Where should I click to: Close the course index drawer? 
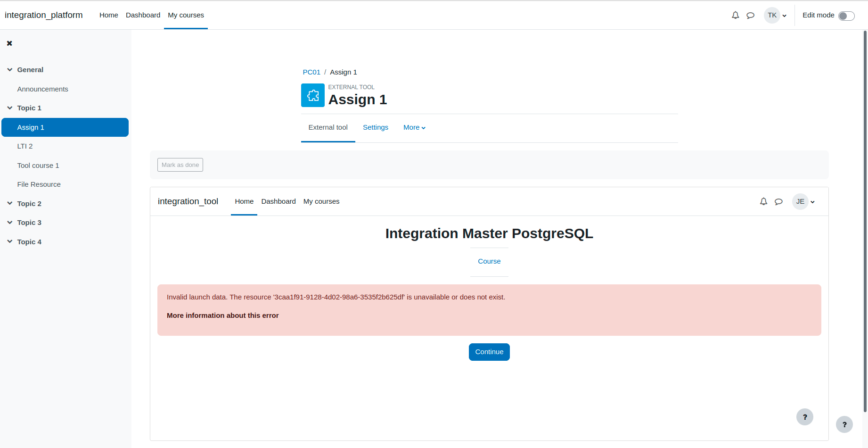pos(9,43)
